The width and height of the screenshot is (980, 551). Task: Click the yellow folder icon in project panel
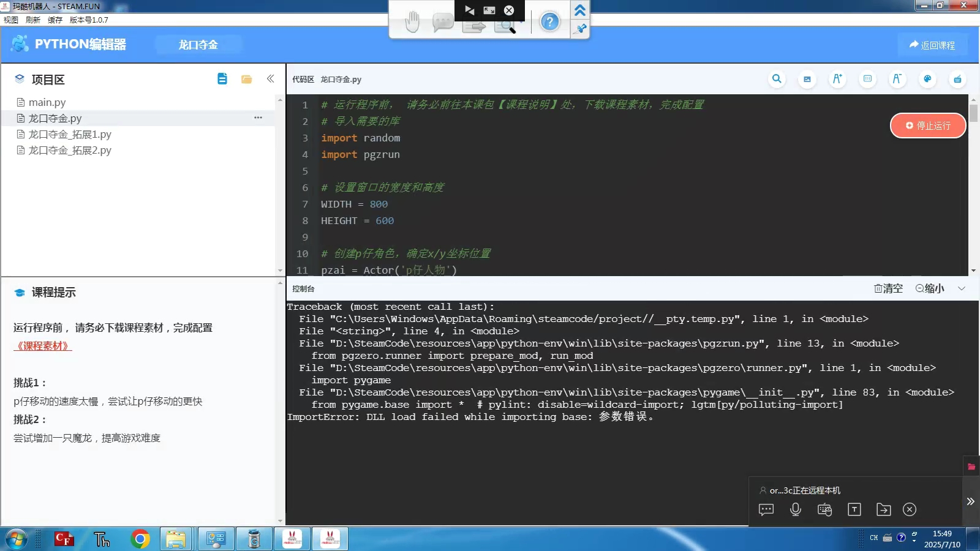pos(247,79)
